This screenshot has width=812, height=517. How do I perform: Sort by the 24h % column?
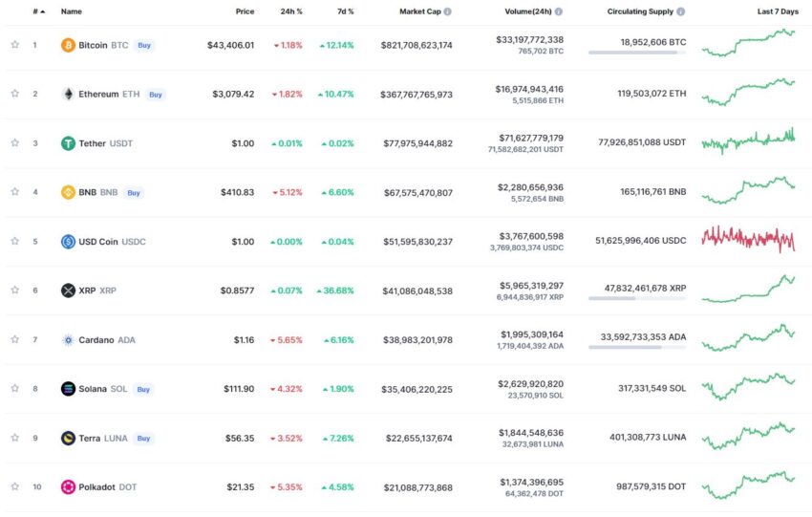coord(291,11)
